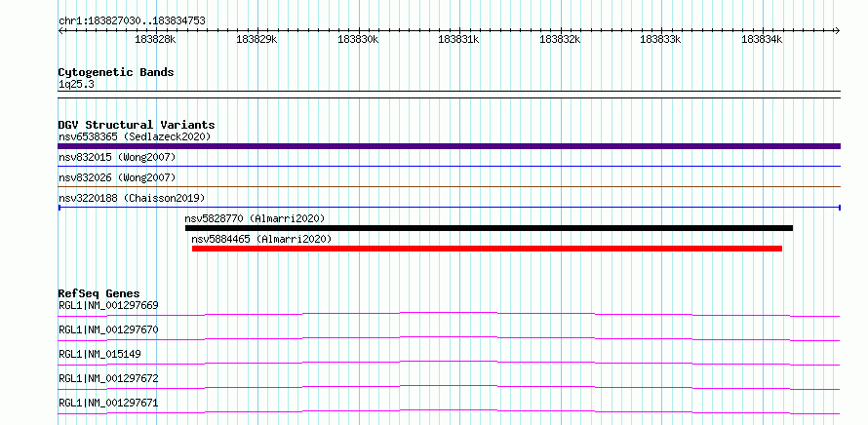Click the RGL1|NM_001297672 transcript label
Screen dimensions: 868x425
click(x=108, y=378)
